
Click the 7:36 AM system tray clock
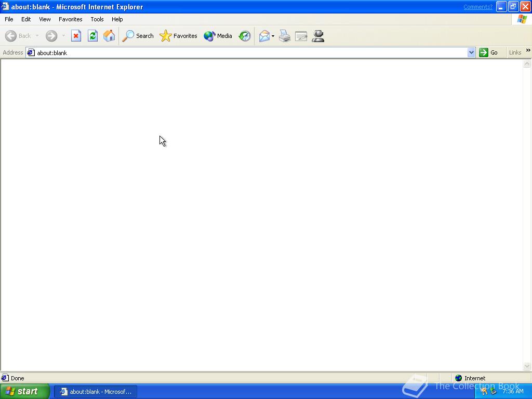pyautogui.click(x=513, y=392)
